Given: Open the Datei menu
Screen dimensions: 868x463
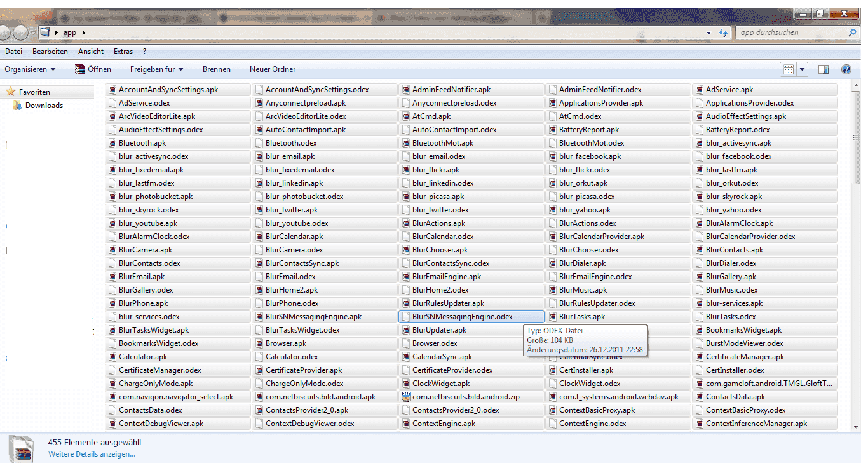Looking at the screenshot, I should pyautogui.click(x=13, y=52).
